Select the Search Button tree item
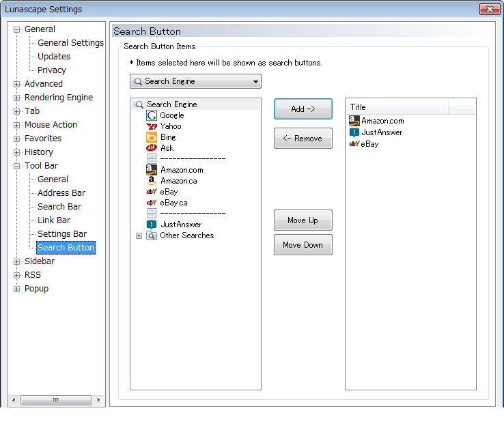504x432 pixels. pyautogui.click(x=66, y=248)
